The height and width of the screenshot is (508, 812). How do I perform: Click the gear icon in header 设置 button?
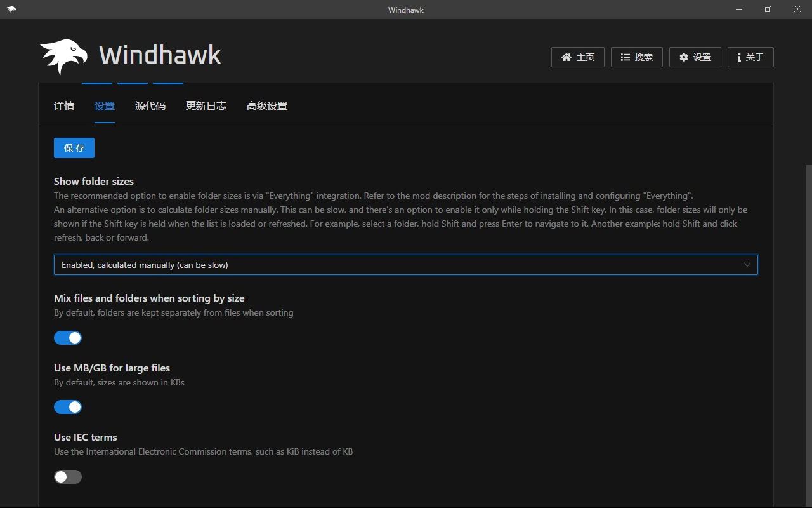tap(684, 57)
